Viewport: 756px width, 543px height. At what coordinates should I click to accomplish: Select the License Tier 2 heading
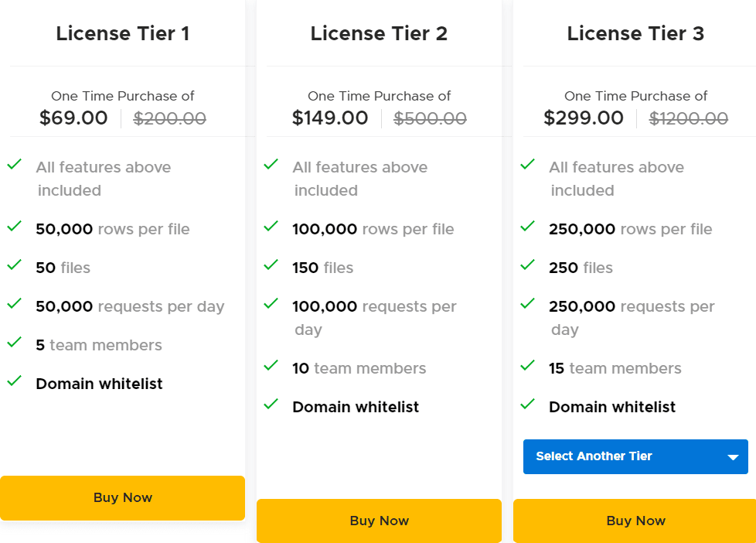(379, 33)
